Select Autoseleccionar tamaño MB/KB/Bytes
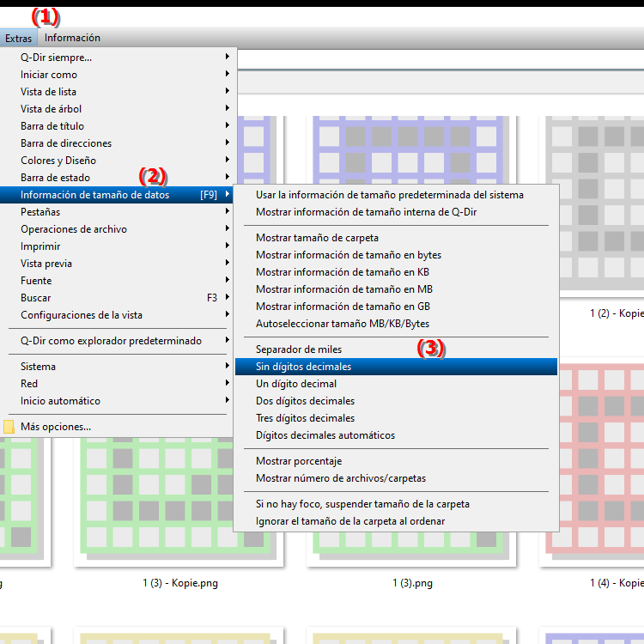This screenshot has width=644, height=644. pyautogui.click(x=396, y=324)
